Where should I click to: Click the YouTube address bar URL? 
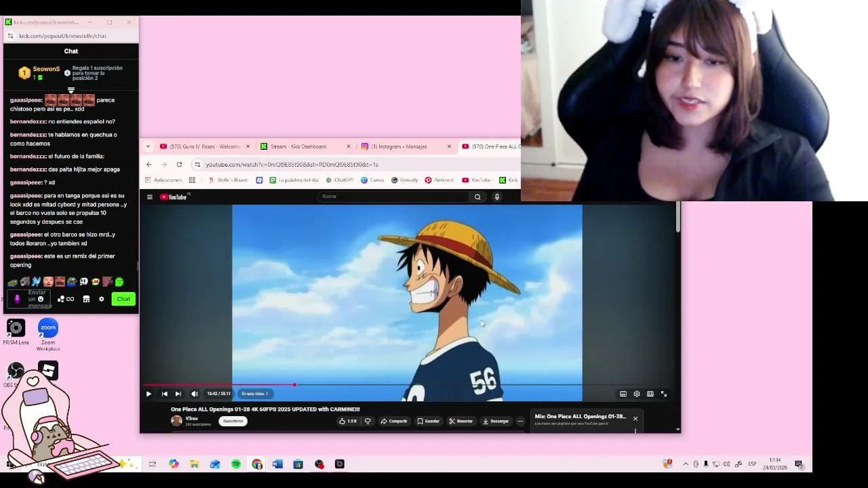[x=292, y=165]
